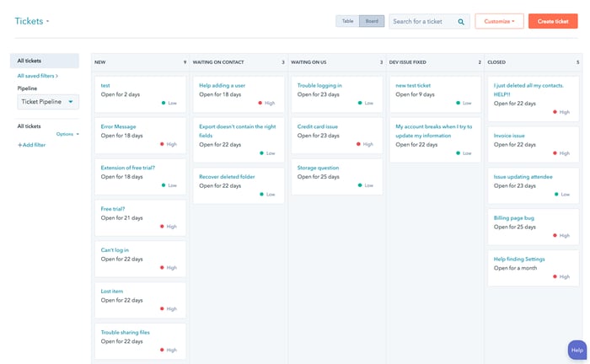The image size is (590, 364).
Task: Open 'Recover deleted folder' ticket
Action: tap(227, 177)
